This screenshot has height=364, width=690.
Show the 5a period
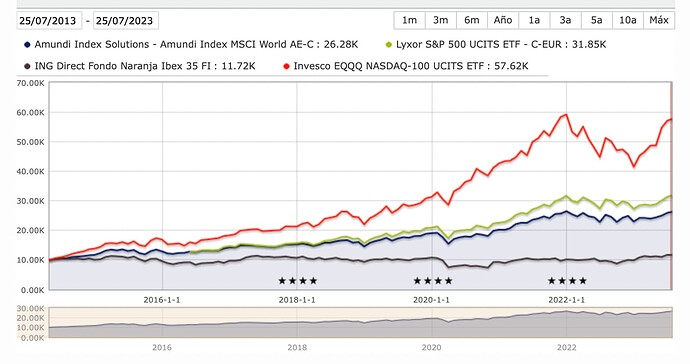(597, 20)
